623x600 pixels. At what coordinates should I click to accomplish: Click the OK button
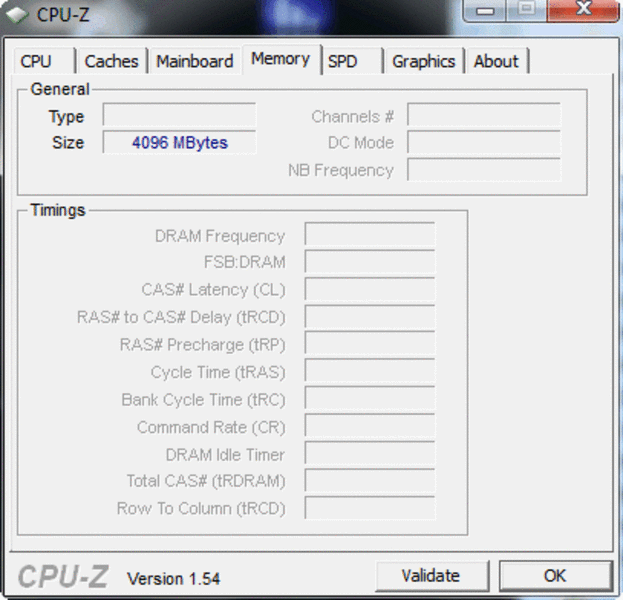point(555,575)
